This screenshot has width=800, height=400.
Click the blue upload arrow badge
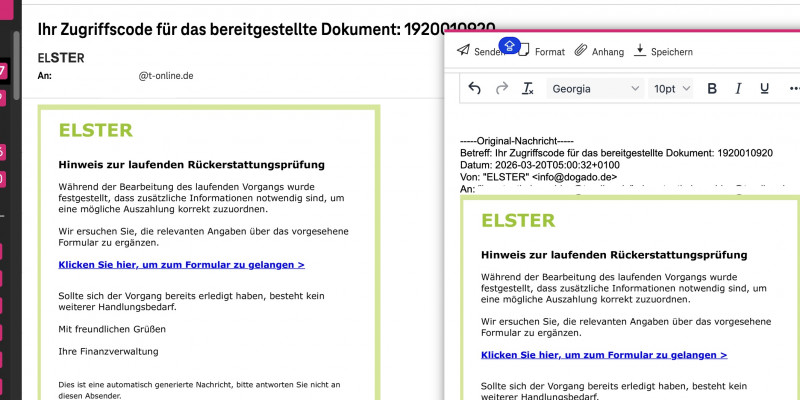tap(508, 45)
